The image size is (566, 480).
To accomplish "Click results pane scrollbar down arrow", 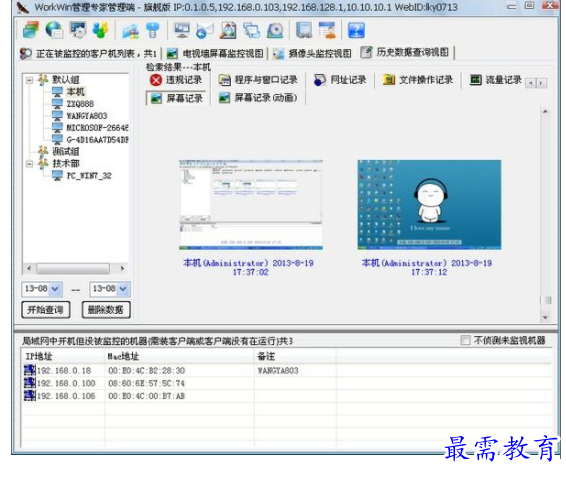I will pyautogui.click(x=545, y=317).
